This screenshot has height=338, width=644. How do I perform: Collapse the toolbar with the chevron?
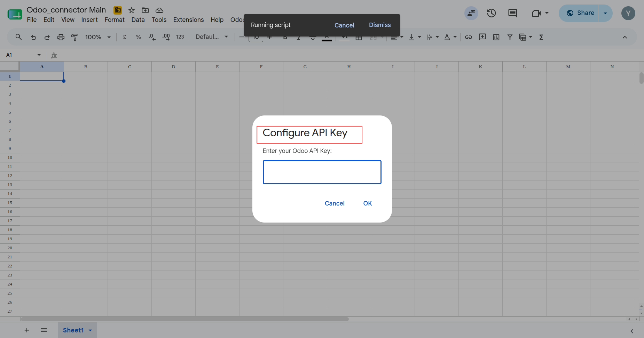625,37
